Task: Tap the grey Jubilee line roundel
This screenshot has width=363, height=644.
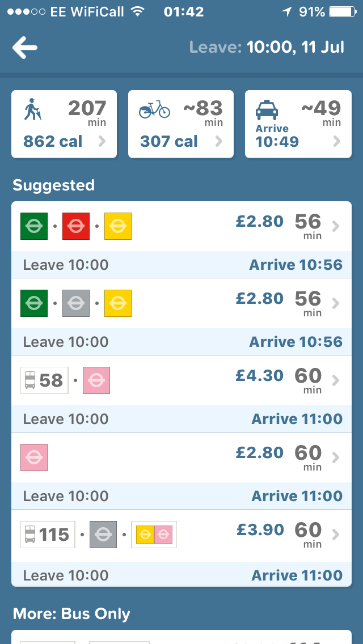Action: coord(76,303)
